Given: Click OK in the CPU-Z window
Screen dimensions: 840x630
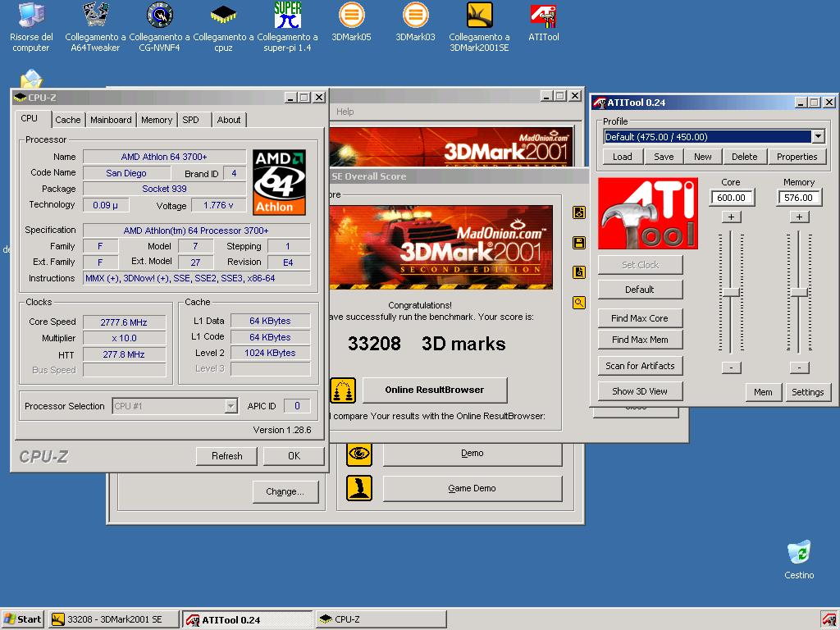Looking at the screenshot, I should [x=294, y=456].
